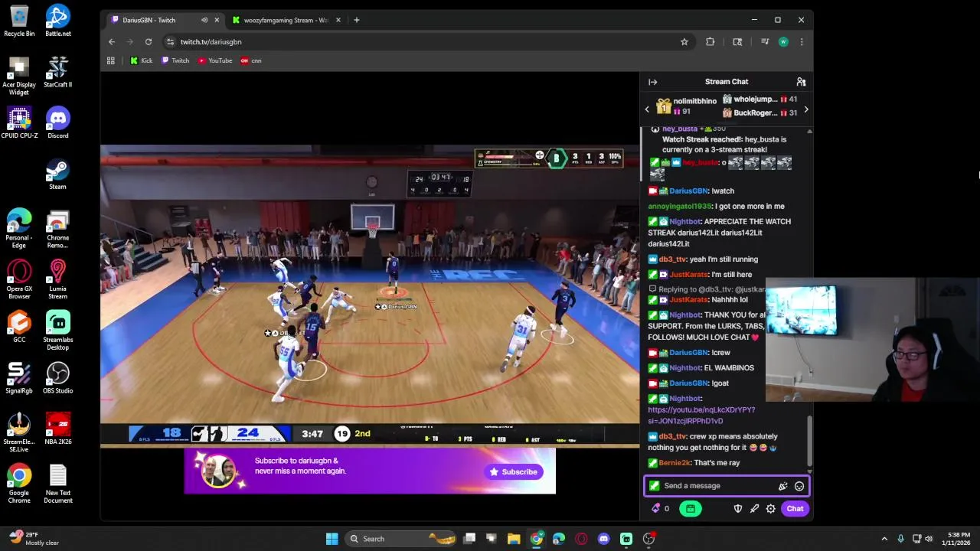Click Bernie2k username in chat
This screenshot has height=551, width=980.
[x=675, y=463]
